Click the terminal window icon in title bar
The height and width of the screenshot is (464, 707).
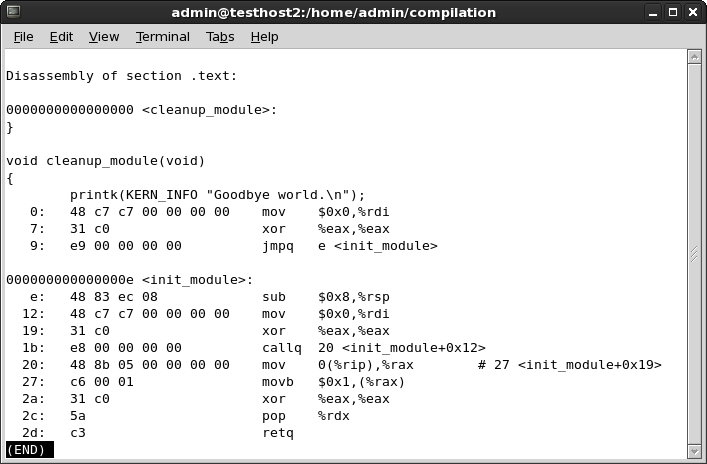(14, 12)
